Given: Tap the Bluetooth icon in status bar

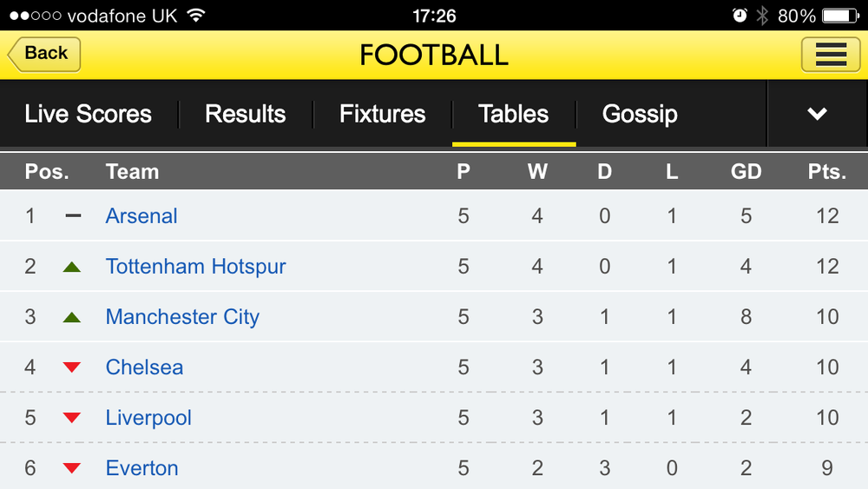Looking at the screenshot, I should point(762,16).
